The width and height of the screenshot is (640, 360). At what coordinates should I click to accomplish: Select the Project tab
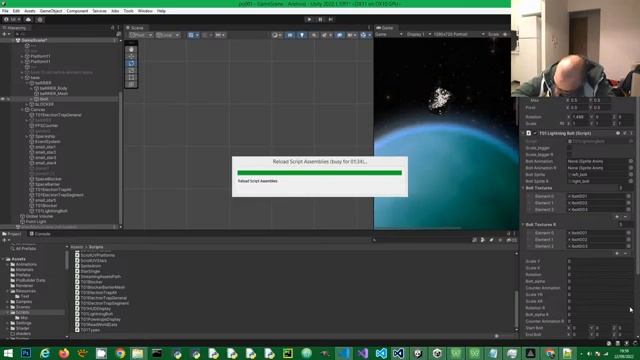(x=12, y=234)
